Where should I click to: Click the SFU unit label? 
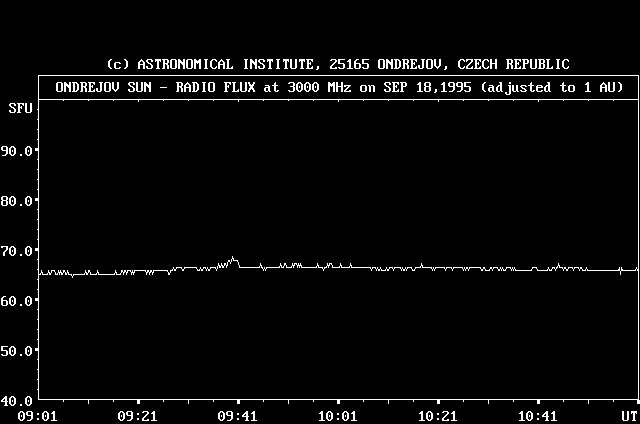18,108
